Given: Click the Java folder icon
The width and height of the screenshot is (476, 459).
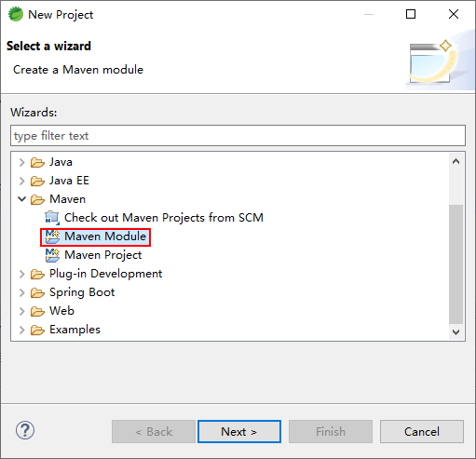Looking at the screenshot, I should click(37, 162).
